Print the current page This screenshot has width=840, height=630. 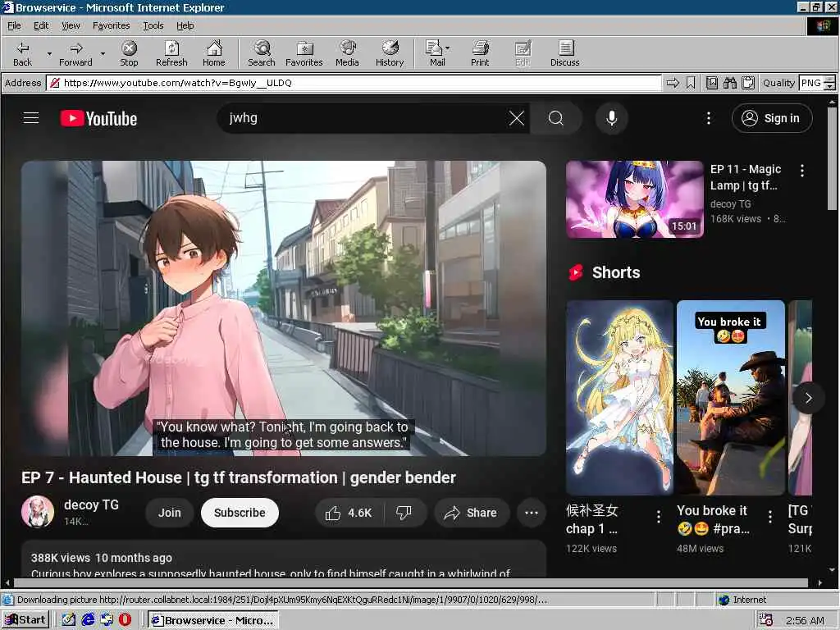(480, 53)
